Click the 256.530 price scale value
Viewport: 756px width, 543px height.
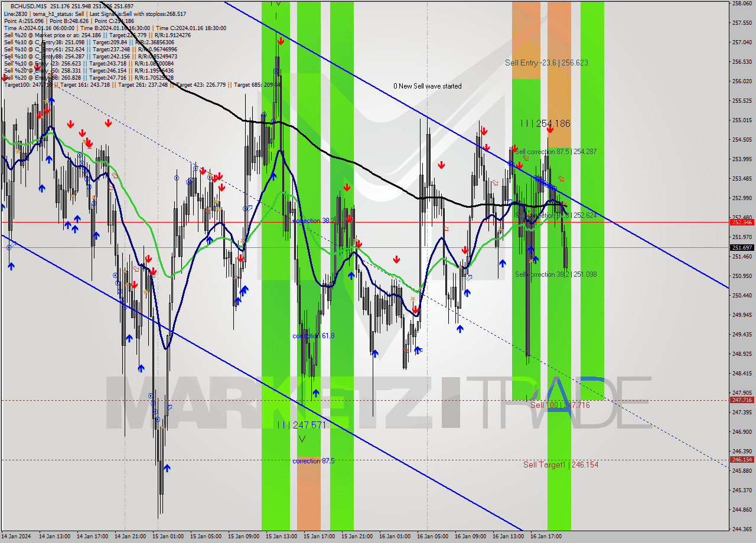742,62
